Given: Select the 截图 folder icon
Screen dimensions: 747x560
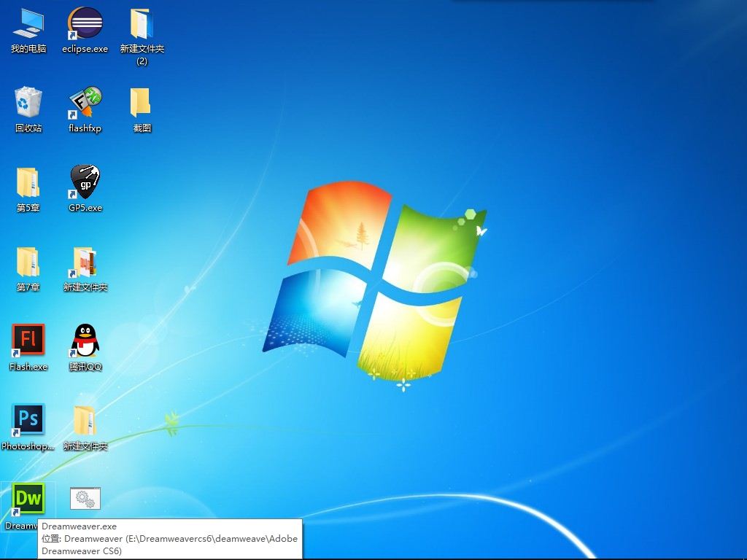Looking at the screenshot, I should [x=141, y=102].
